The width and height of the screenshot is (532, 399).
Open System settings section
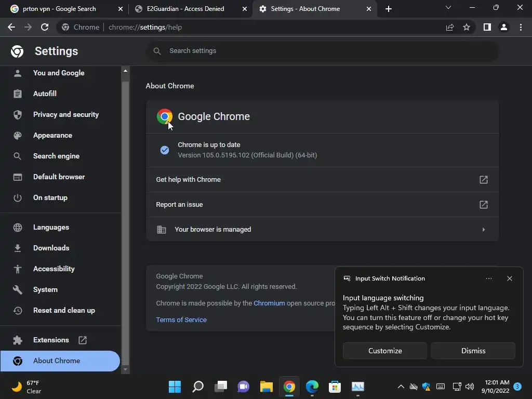(x=46, y=289)
